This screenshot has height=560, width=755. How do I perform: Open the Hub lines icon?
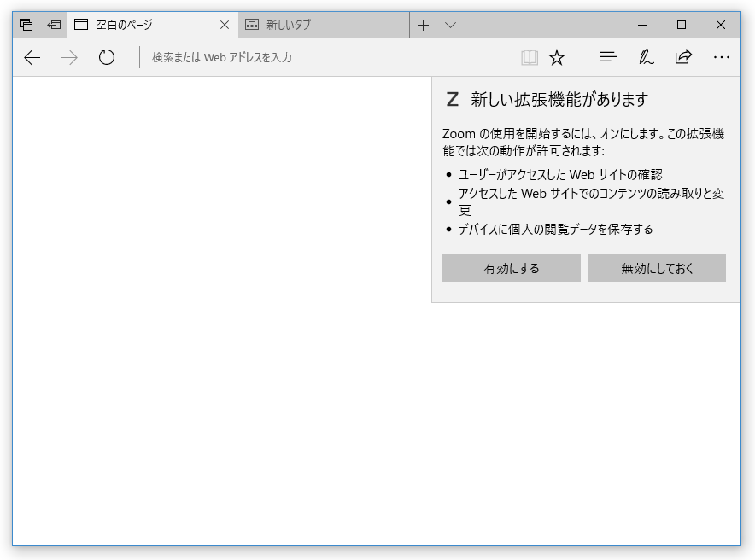coord(609,57)
